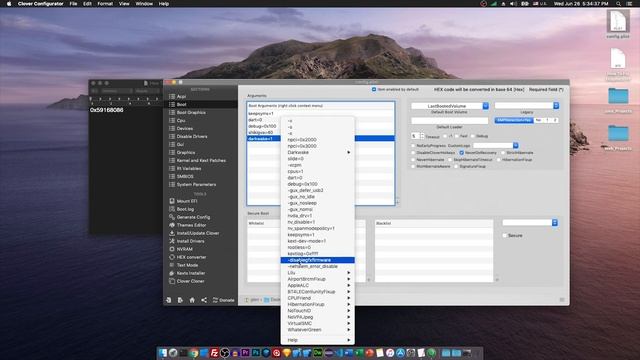
Task: Open the Clover Cloner tool
Action: [190, 281]
